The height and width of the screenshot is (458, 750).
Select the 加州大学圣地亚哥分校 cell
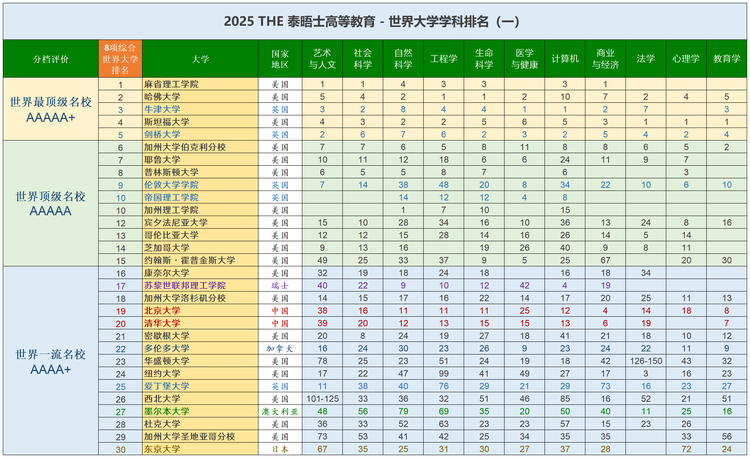[x=200, y=436]
